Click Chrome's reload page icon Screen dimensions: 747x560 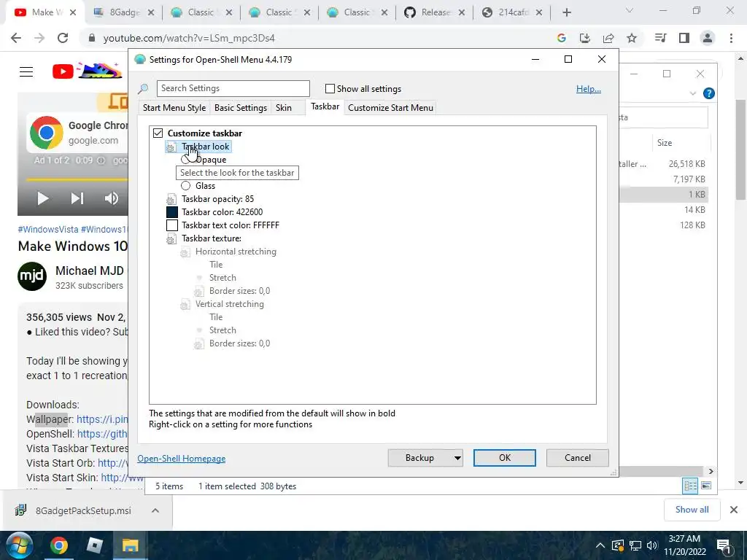tap(63, 38)
